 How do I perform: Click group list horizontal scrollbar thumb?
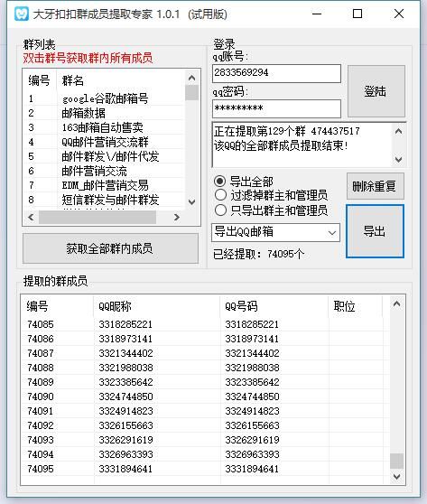pos(97,218)
